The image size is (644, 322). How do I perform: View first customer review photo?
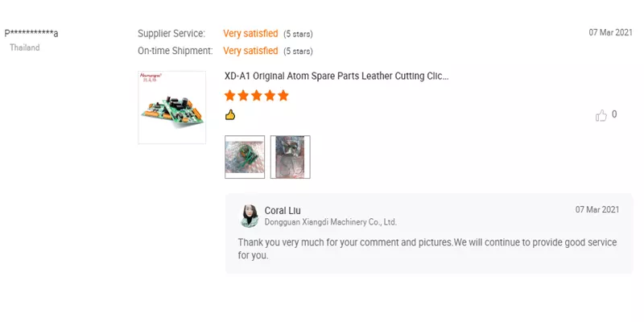pos(245,157)
